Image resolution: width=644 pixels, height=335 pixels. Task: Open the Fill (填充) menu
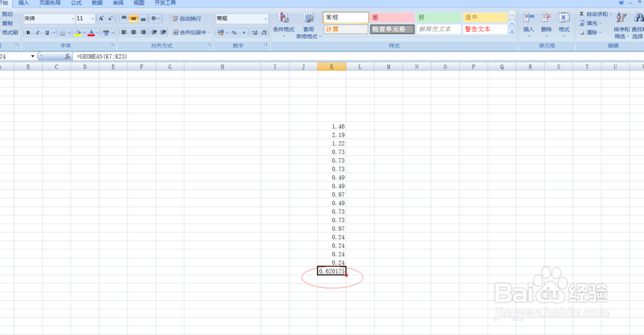point(590,23)
